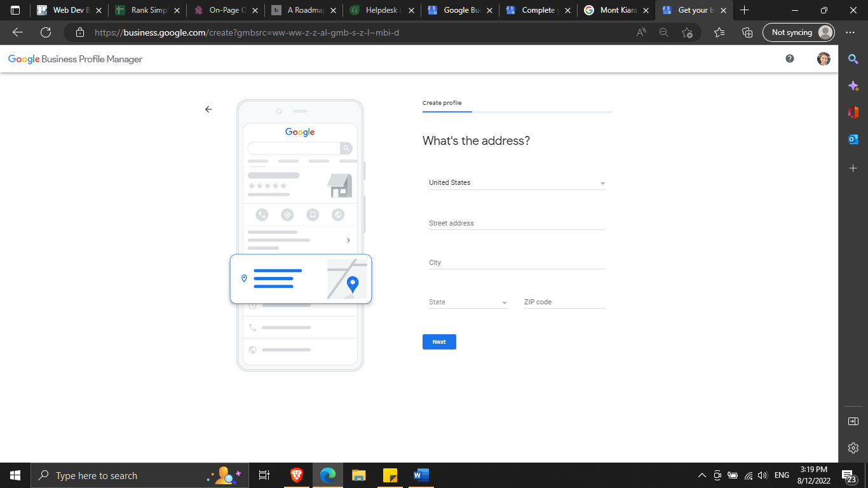The height and width of the screenshot is (488, 868).
Task: Focus the ZIP code field
Action: pyautogui.click(x=564, y=302)
